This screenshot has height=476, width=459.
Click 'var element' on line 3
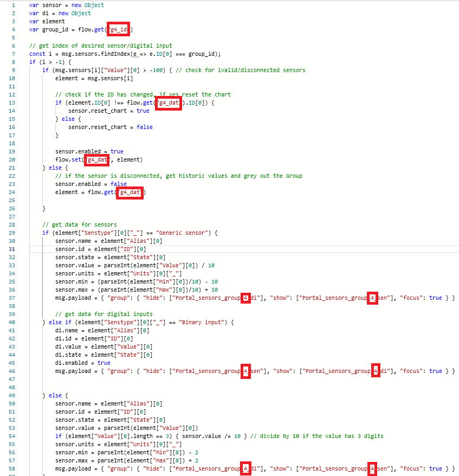pyautogui.click(x=47, y=21)
